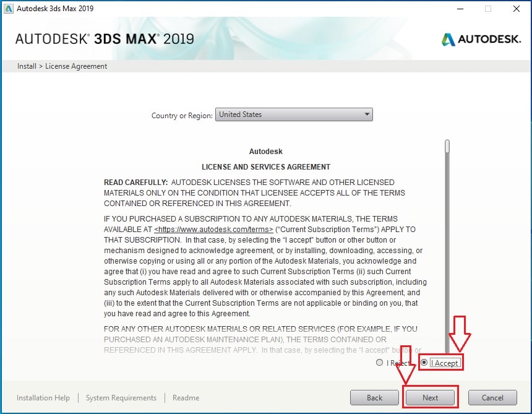Click the "LICENSE AND SERVICES AGREEMENT" heading
The width and height of the screenshot is (532, 414).
tap(266, 167)
